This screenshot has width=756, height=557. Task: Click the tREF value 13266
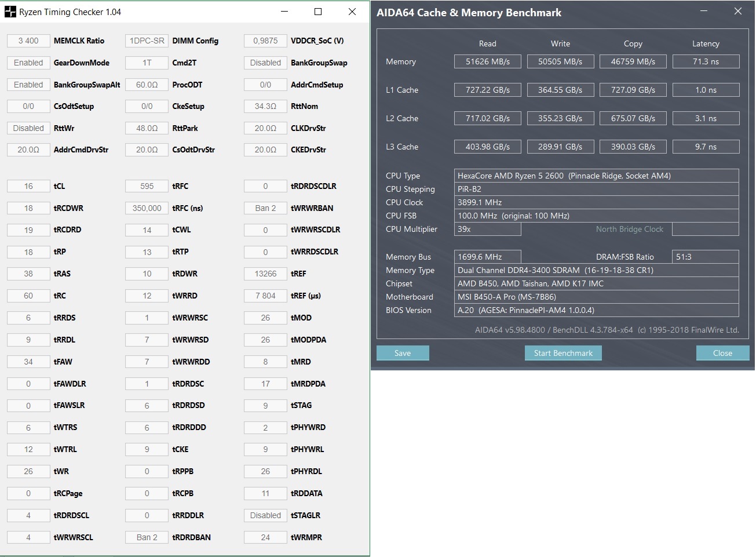[265, 274]
